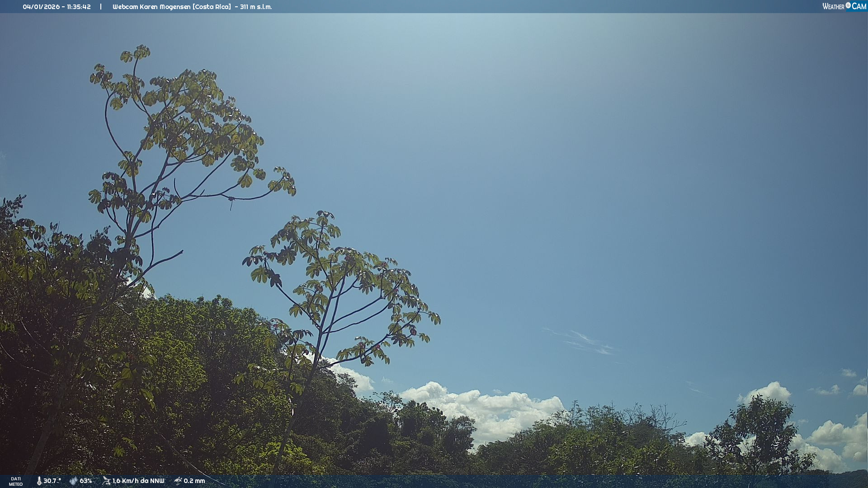This screenshot has height=488, width=868.
Task: Click the thermometer temperature icon
Action: coord(39,481)
